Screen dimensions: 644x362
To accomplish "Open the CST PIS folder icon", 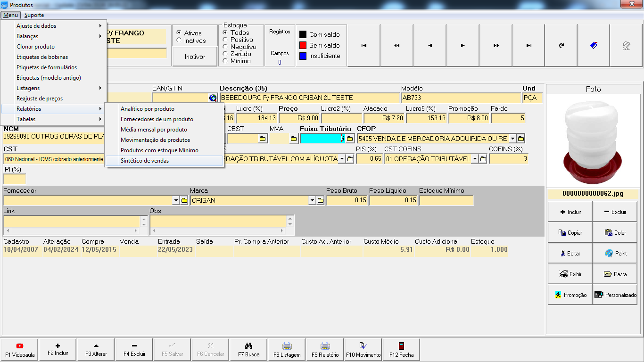I will click(x=350, y=159).
